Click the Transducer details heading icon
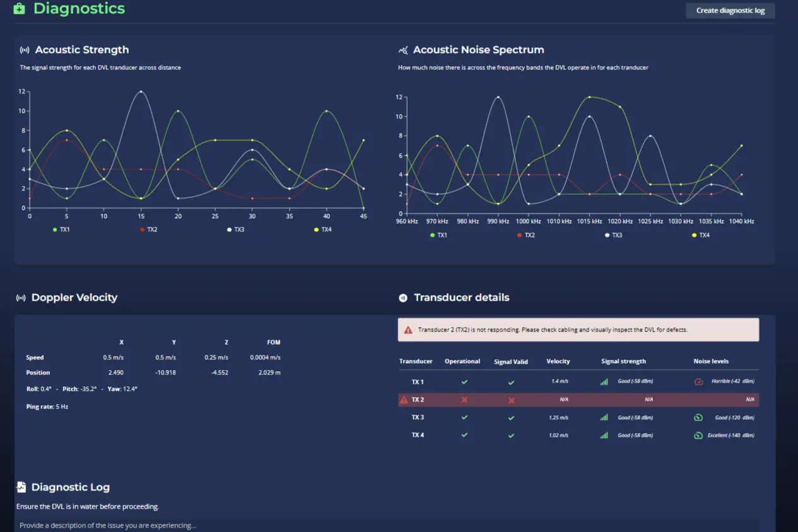798x532 pixels. pos(403,298)
